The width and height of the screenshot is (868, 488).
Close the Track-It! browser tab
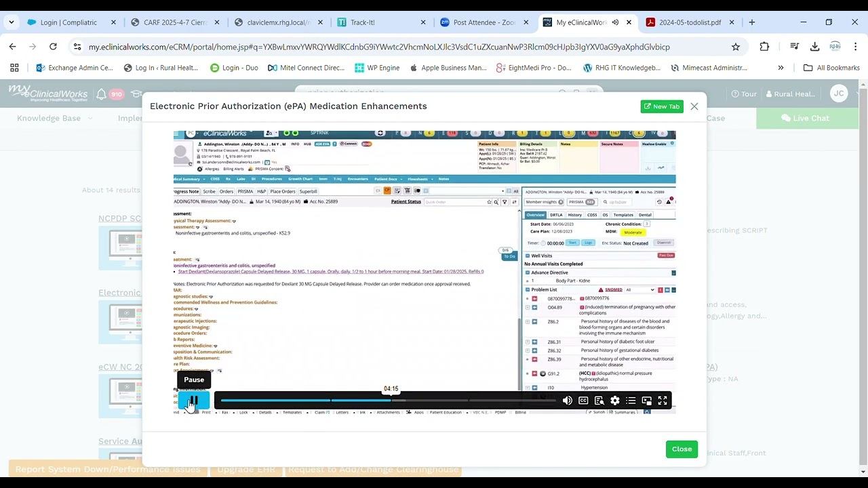(423, 22)
